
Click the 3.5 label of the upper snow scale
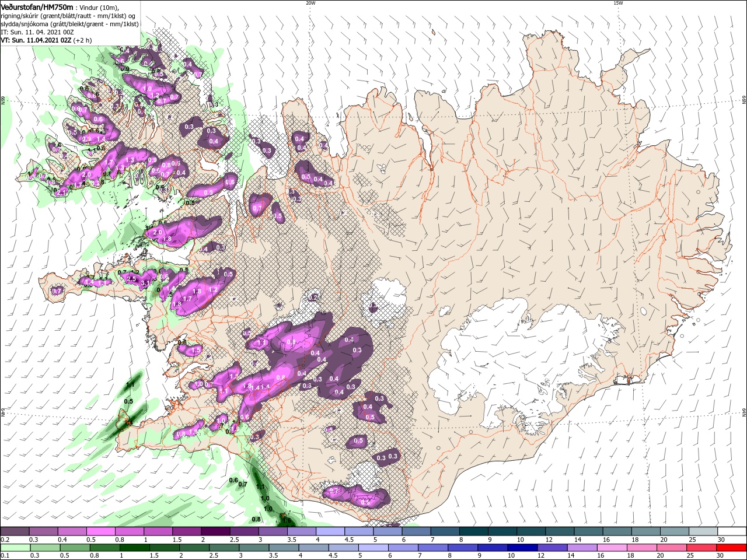pos(292,540)
